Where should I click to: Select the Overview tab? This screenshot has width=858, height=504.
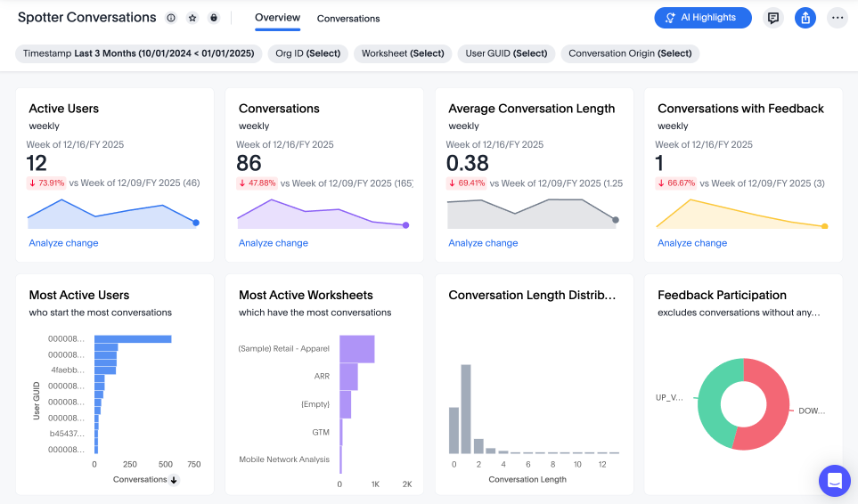pos(277,18)
